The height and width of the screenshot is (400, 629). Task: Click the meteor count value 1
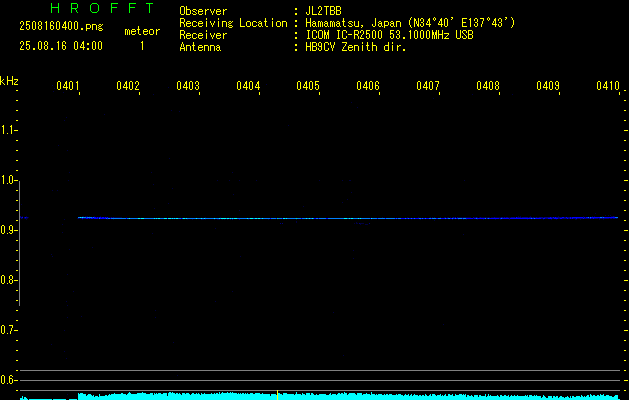(x=142, y=46)
